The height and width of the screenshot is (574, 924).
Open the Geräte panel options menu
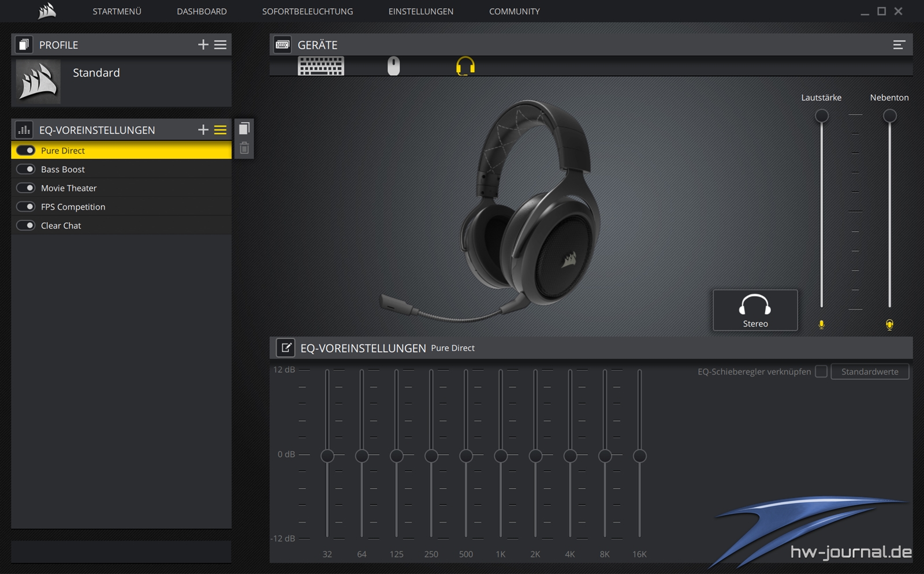pos(899,44)
